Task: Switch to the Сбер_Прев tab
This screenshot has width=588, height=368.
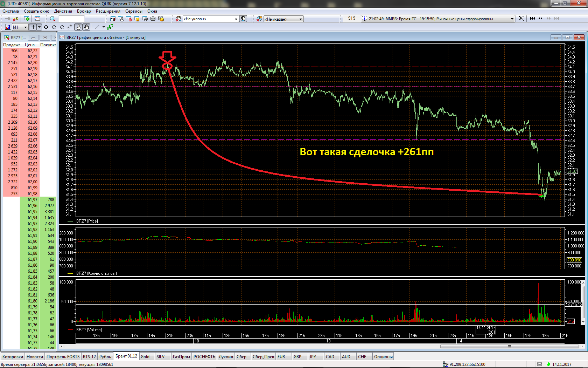Action: [264, 356]
